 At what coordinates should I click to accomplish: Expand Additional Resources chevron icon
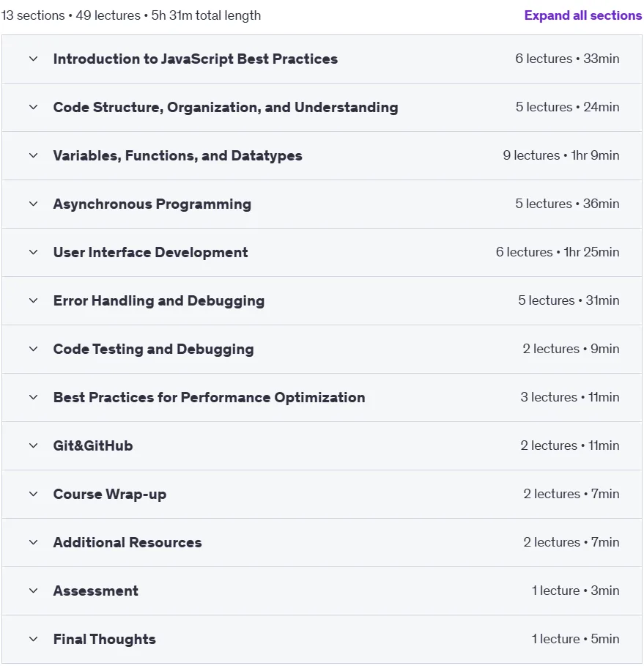tap(33, 543)
